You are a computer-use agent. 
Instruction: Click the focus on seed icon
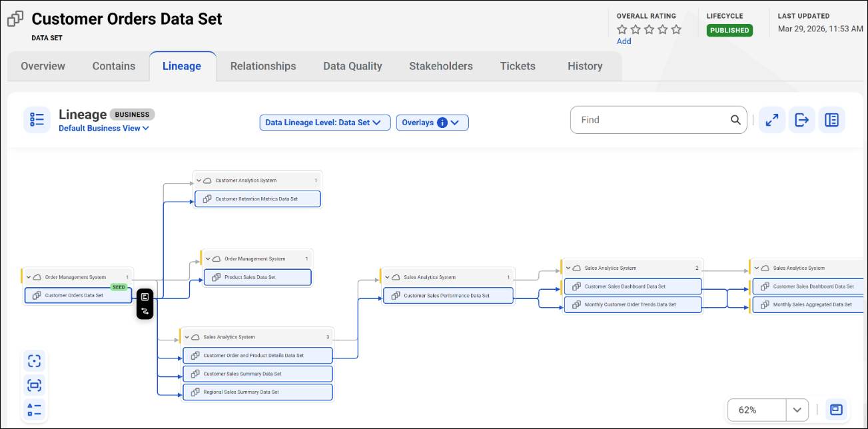35,361
